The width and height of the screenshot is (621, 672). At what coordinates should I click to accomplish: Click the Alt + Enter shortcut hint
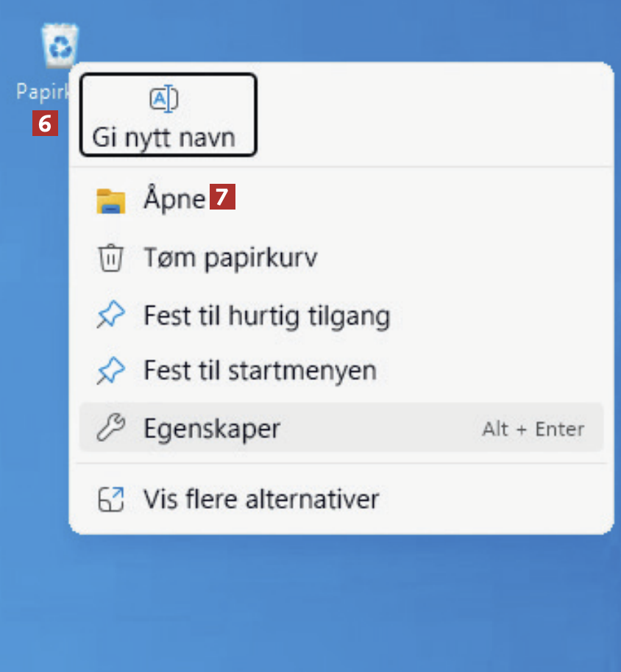533,429
